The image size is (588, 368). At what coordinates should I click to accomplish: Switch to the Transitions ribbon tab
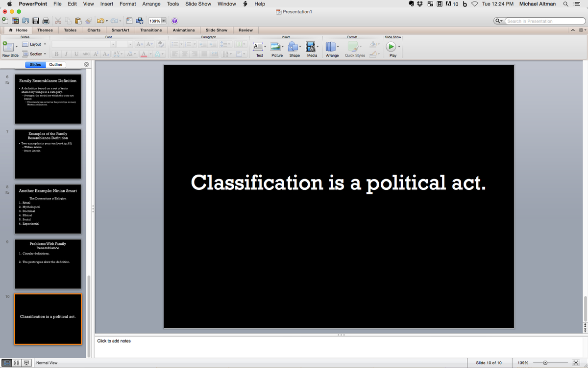click(151, 30)
